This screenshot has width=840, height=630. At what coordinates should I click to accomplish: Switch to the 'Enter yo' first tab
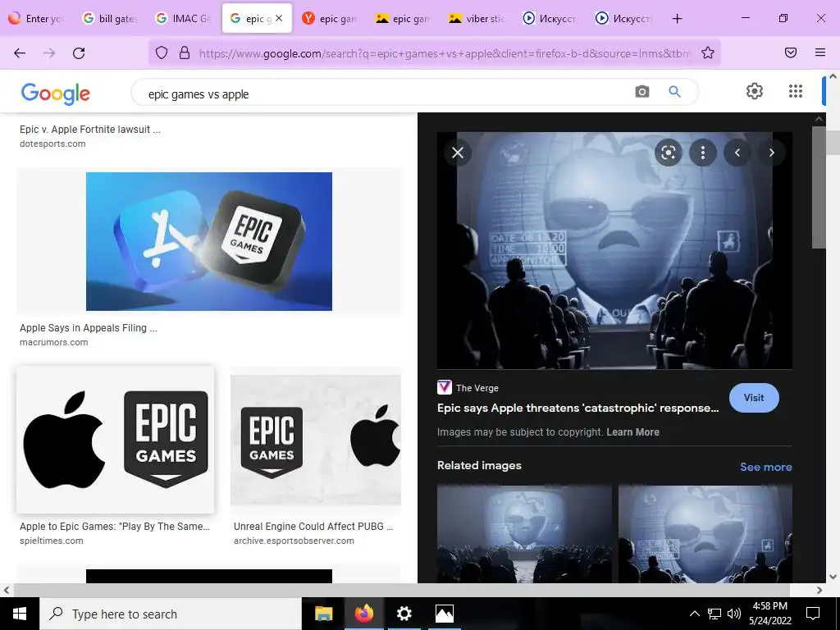pos(37,18)
